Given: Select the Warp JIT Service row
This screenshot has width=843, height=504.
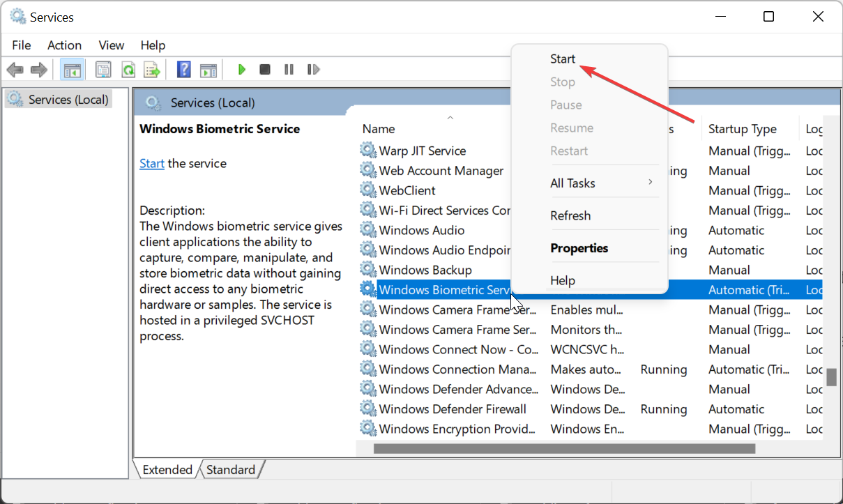Looking at the screenshot, I should [x=590, y=151].
